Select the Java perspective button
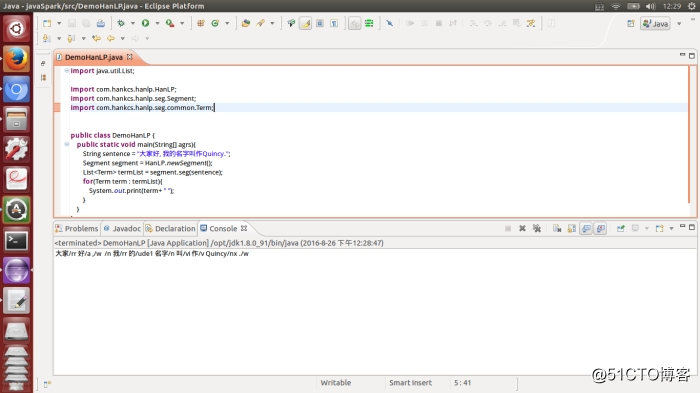This screenshot has width=700, height=393. 655,24
